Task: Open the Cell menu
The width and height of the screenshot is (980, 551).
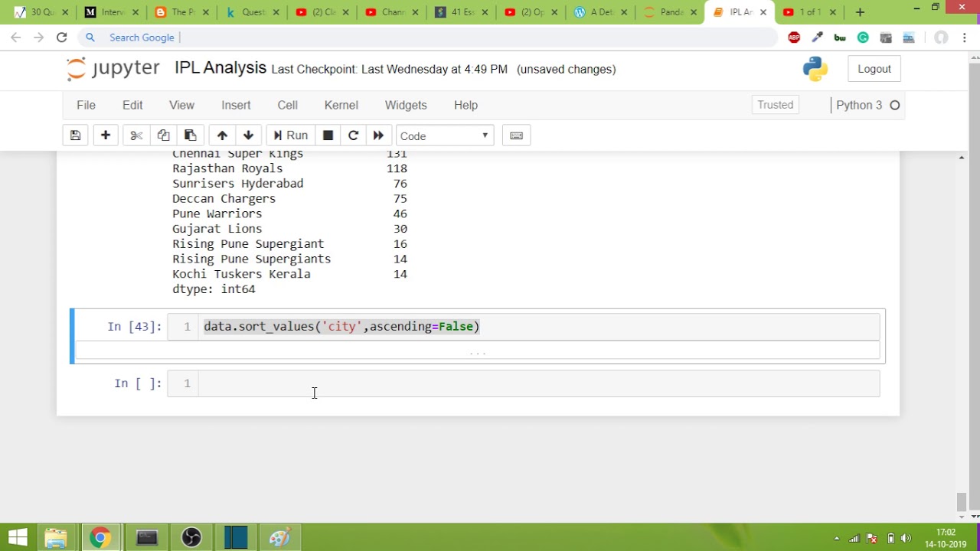Action: click(x=287, y=105)
